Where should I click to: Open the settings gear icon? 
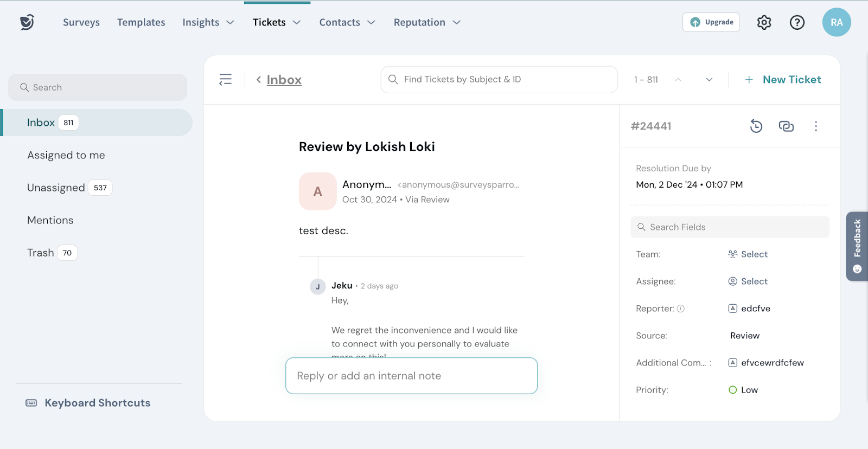click(764, 22)
